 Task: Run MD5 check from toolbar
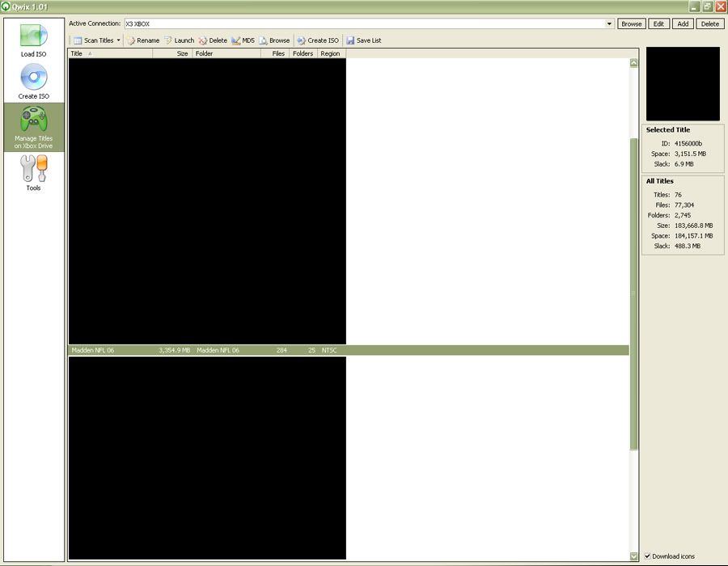[x=243, y=40]
